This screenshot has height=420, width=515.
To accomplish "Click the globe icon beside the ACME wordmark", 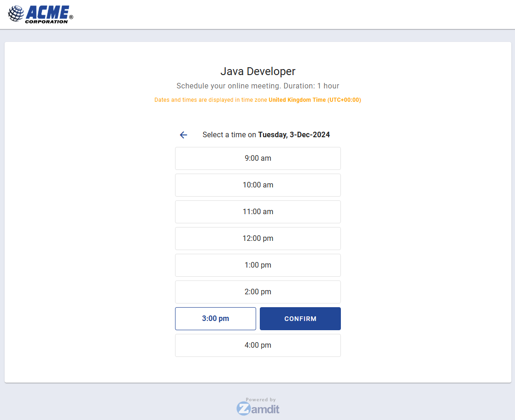I will [x=17, y=13].
